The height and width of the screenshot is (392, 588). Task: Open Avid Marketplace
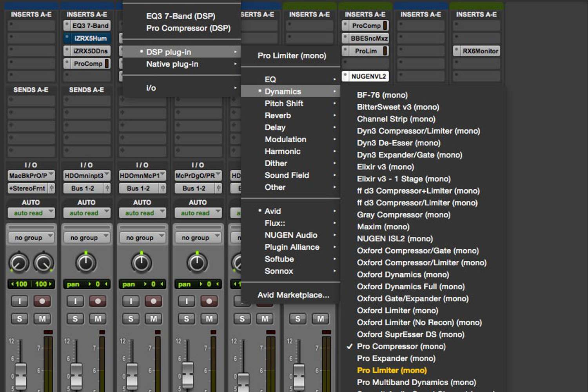click(x=293, y=295)
